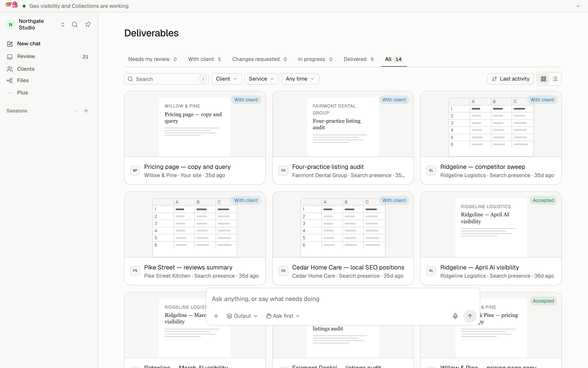Viewport: 588px width, 368px height.
Task: Click the microphone voice input icon
Action: pyautogui.click(x=455, y=316)
